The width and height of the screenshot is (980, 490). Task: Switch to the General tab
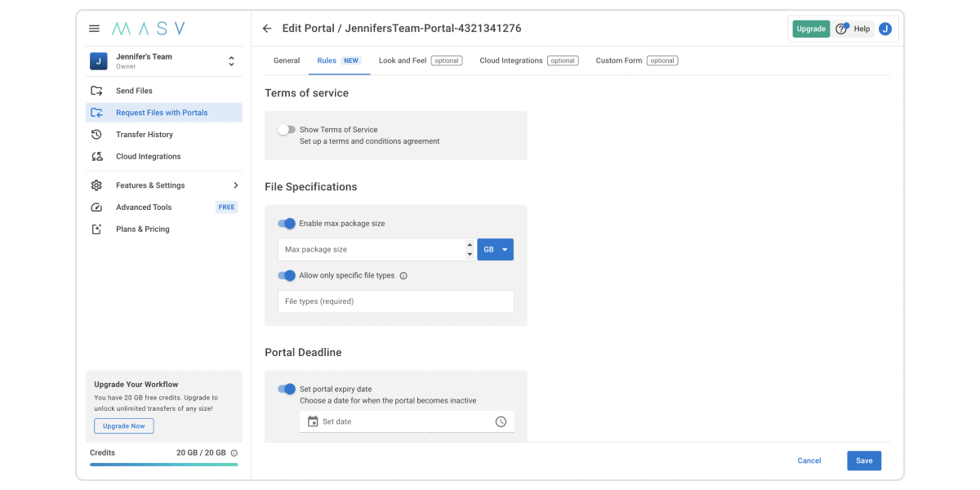click(287, 60)
